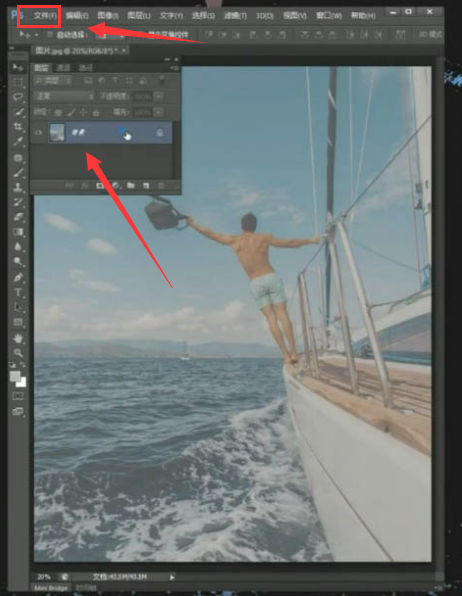The width and height of the screenshot is (462, 596).
Task: Click the background layer thumbnail
Action: tap(57, 133)
